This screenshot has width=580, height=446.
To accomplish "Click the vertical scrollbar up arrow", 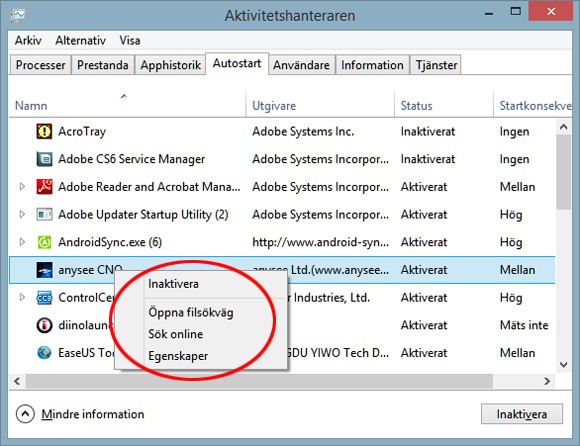I will click(x=563, y=127).
